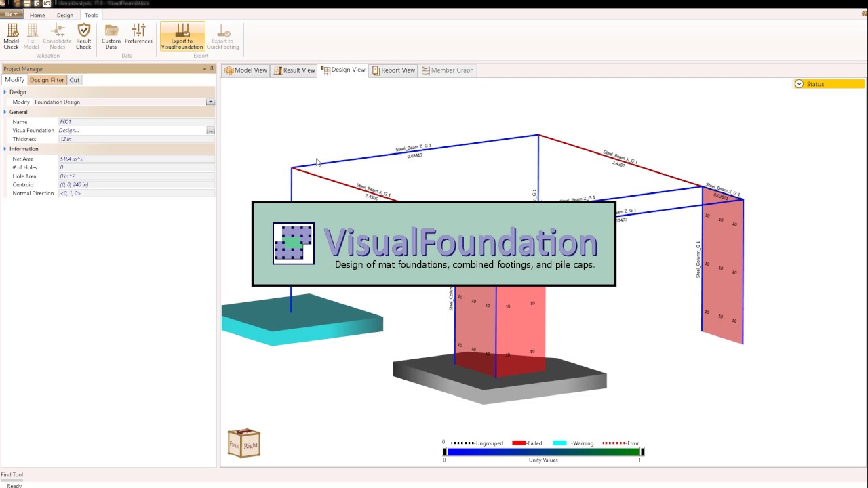This screenshot has width=868, height=488.
Task: Click the Unity Values color gradient bar
Action: click(543, 452)
